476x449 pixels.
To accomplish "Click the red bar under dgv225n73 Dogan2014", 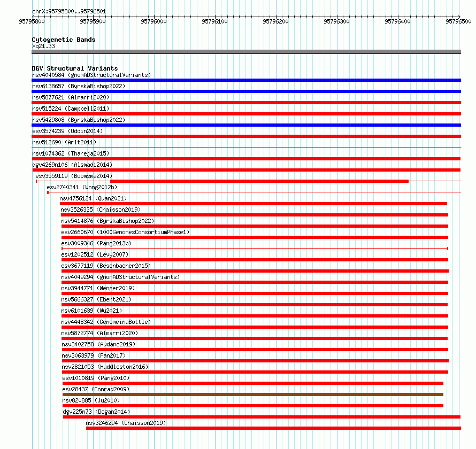I will pyautogui.click(x=262, y=417).
